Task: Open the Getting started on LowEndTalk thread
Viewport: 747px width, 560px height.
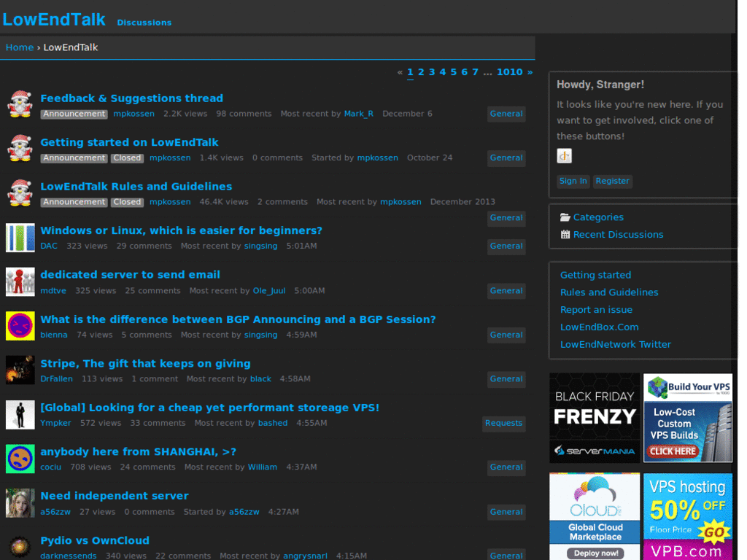Action: [x=129, y=142]
